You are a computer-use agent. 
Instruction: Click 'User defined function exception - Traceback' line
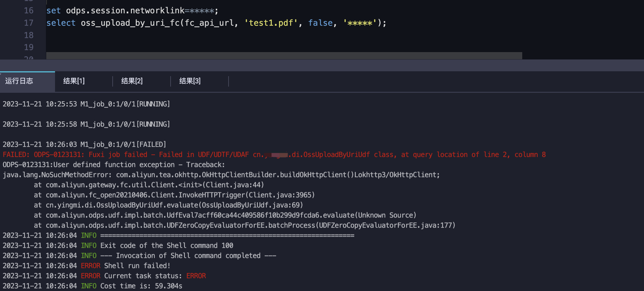[x=114, y=165]
